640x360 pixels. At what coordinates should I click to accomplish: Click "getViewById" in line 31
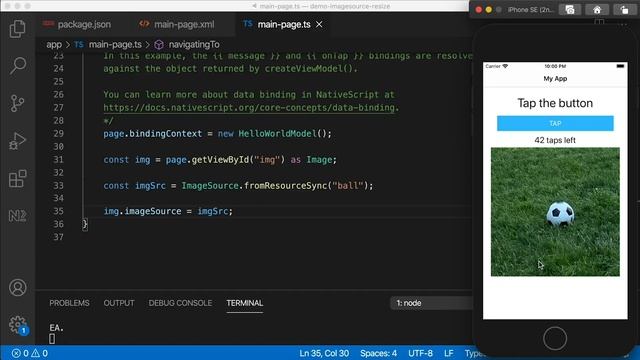(x=220, y=160)
